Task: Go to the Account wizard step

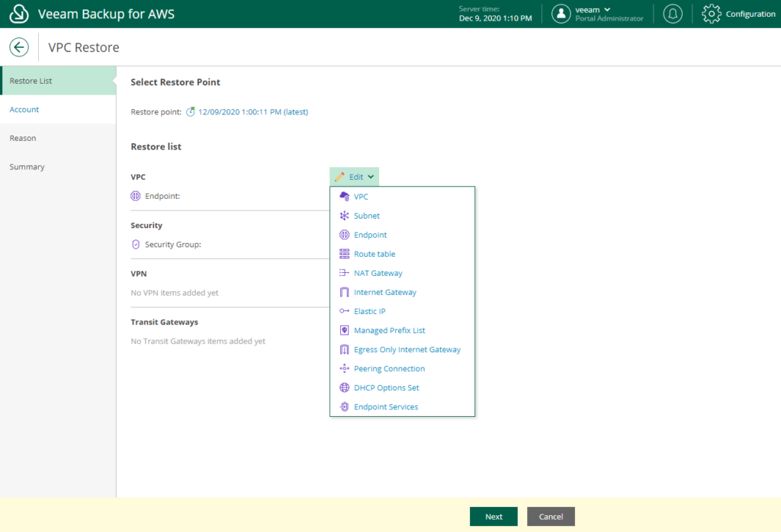Action: click(x=58, y=110)
